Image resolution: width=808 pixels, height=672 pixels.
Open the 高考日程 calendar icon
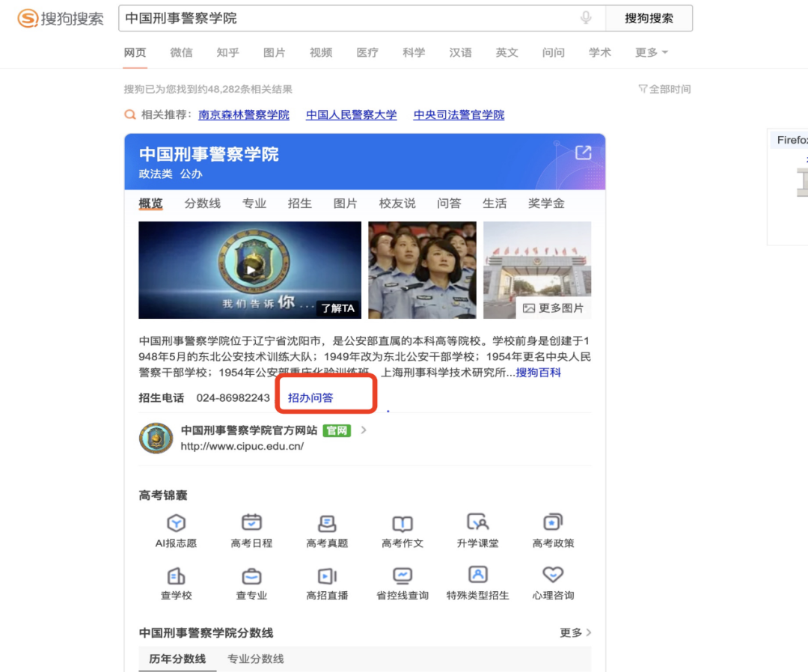click(251, 522)
